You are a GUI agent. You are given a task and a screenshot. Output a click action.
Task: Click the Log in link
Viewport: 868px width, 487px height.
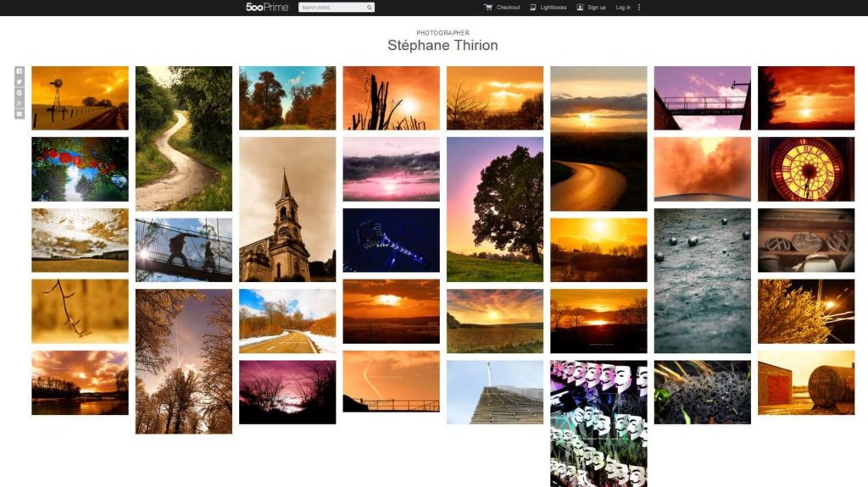coord(623,7)
